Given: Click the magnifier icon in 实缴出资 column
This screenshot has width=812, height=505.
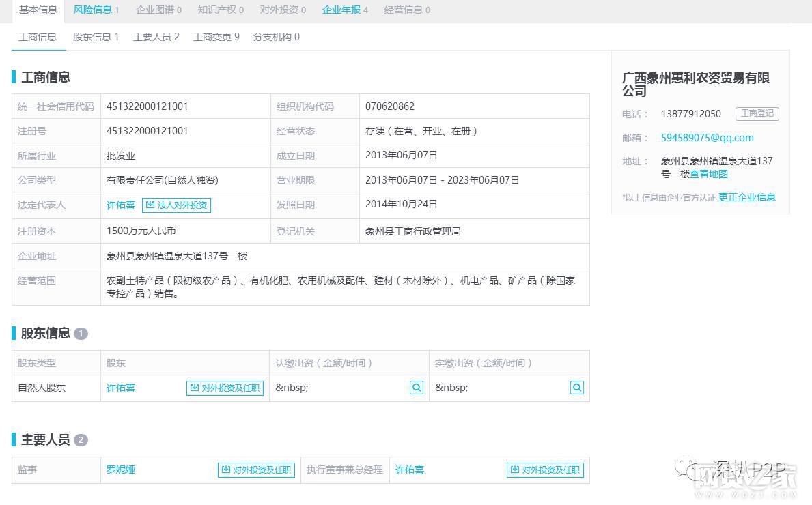Looking at the screenshot, I should [577, 388].
